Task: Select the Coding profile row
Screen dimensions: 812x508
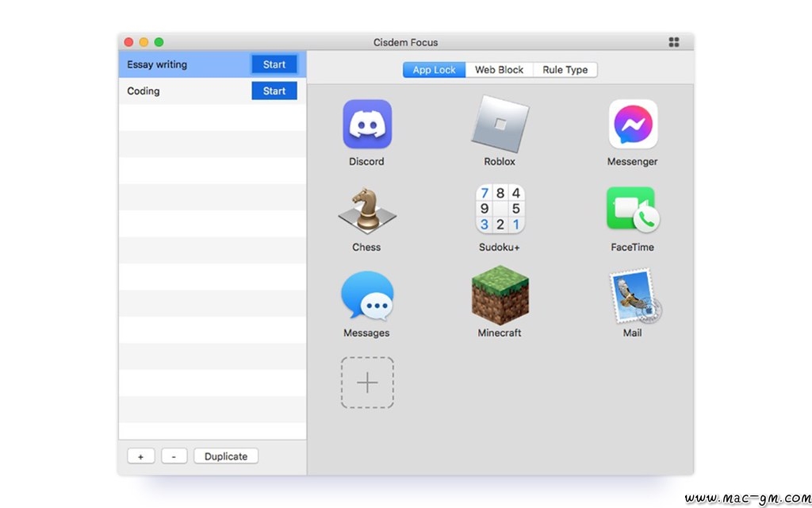Action: point(213,90)
